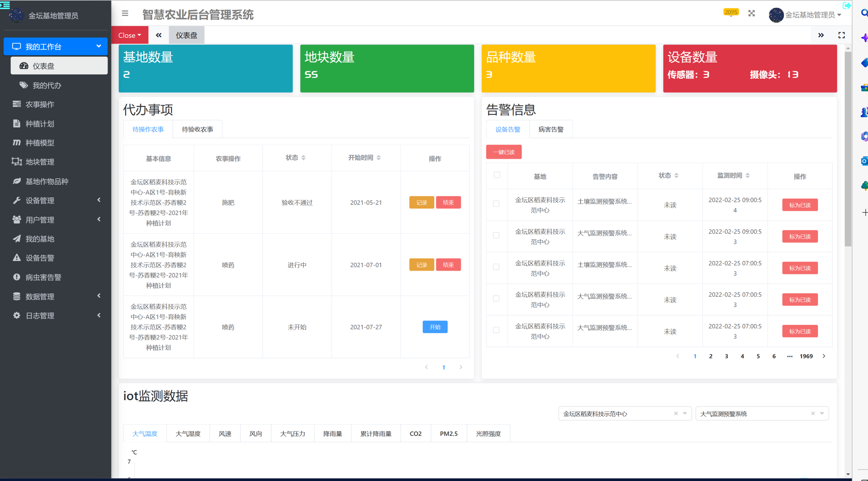868x481 pixels.
Task: Select the PM2.5 tab
Action: (x=449, y=433)
